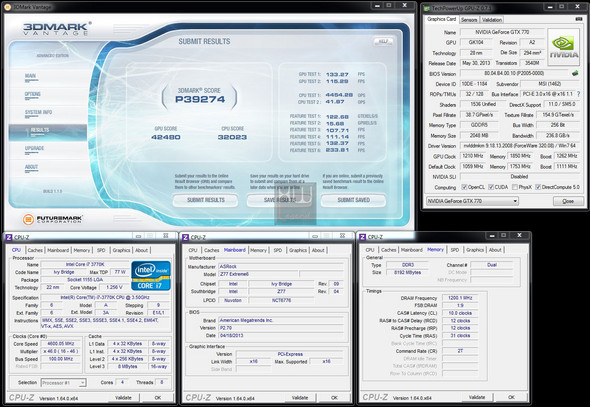Click the Bus Interface question mark icon

pos(578,94)
